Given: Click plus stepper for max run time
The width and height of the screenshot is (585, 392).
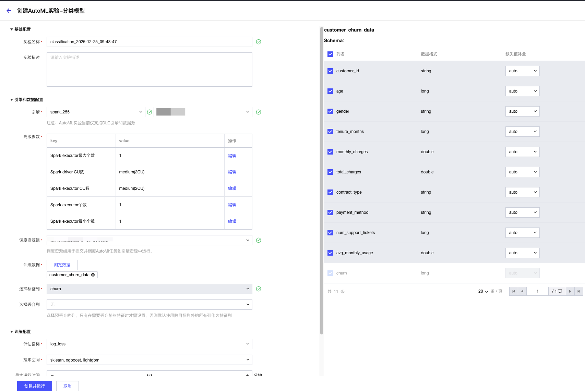Looking at the screenshot, I should pyautogui.click(x=247, y=375).
